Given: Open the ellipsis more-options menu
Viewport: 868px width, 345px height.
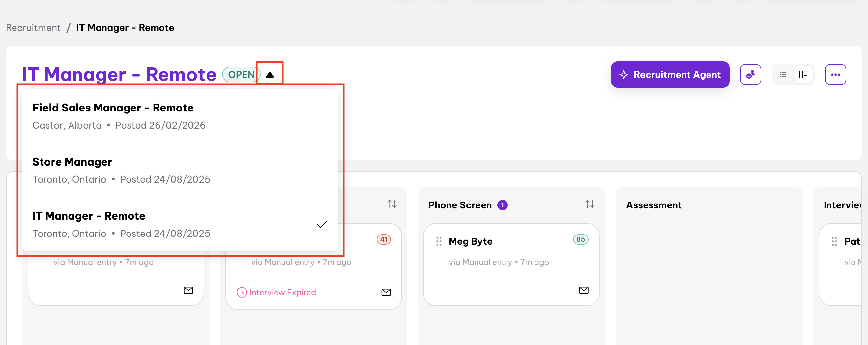Looking at the screenshot, I should [x=835, y=75].
